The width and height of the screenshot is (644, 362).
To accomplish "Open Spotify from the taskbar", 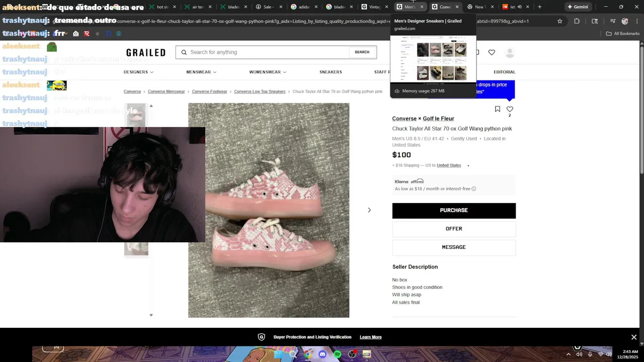I will [337, 354].
